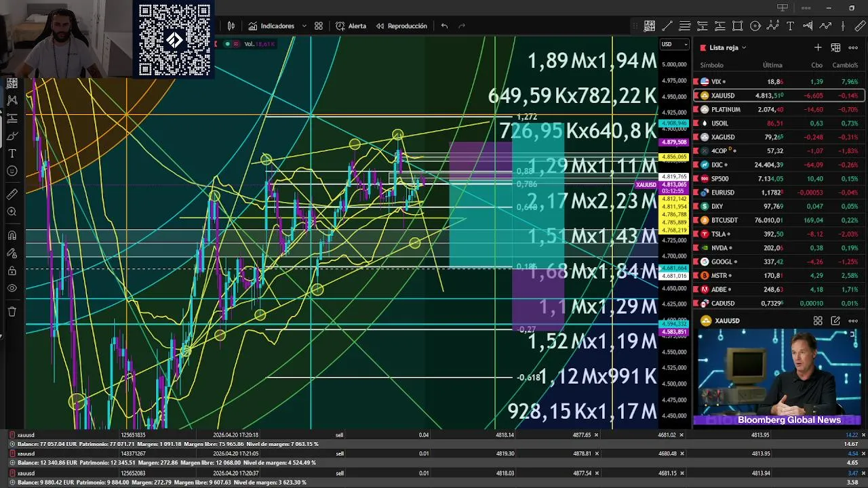The height and width of the screenshot is (488, 868).
Task: Select the vertical line tool in favorites toolbar
Action: pyautogui.click(x=843, y=26)
